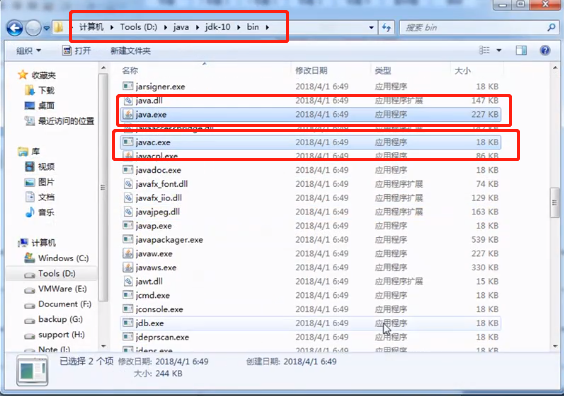Viewport: 564px width, 396px height.
Task: Select the jconsole.exe file icon
Action: pos(128,309)
